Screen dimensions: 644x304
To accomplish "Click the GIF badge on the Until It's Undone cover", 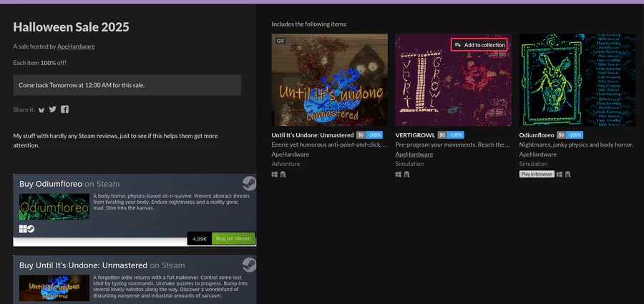I will pyautogui.click(x=280, y=41).
